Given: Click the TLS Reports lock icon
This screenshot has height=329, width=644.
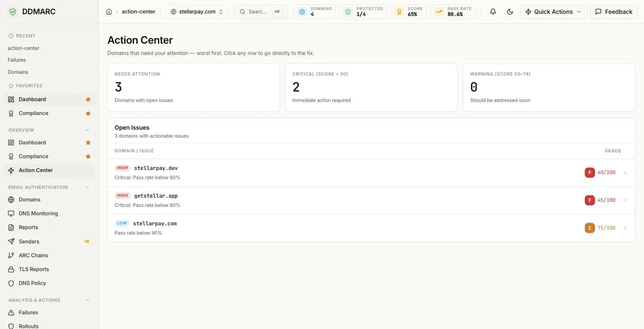Looking at the screenshot, I should [11, 269].
